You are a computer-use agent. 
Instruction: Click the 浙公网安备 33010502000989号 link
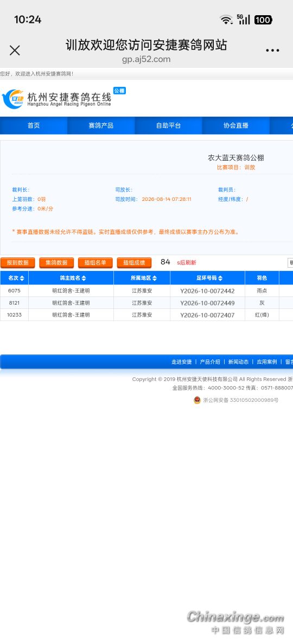pos(241,400)
